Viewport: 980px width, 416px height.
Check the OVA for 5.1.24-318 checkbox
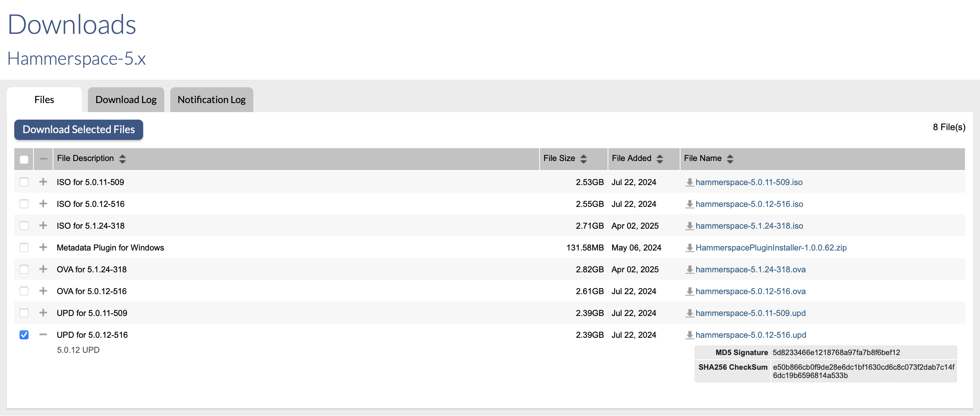click(24, 269)
